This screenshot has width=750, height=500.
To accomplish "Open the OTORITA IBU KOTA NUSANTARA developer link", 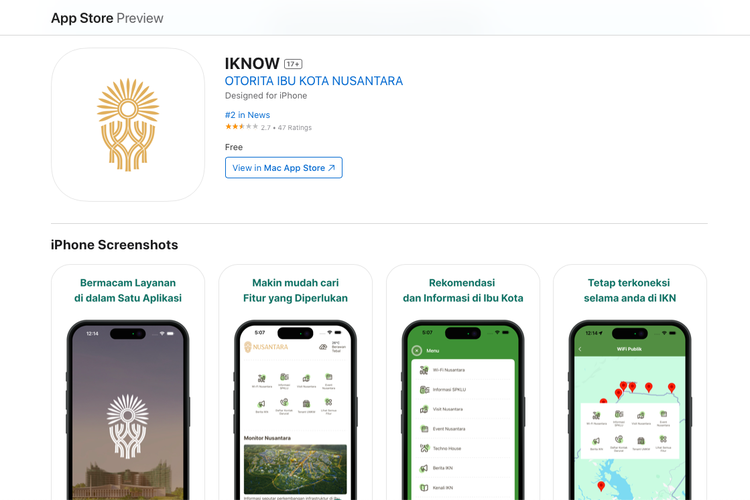I will pyautogui.click(x=314, y=81).
